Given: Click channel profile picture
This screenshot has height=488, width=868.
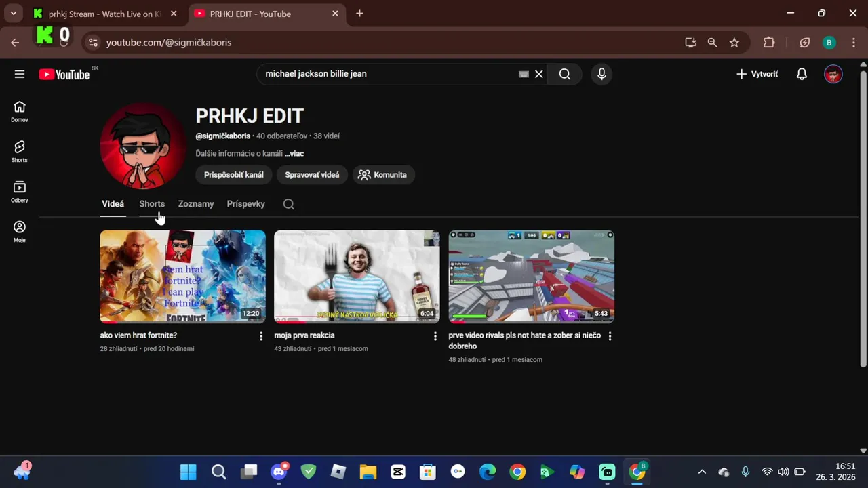Looking at the screenshot, I should [143, 146].
